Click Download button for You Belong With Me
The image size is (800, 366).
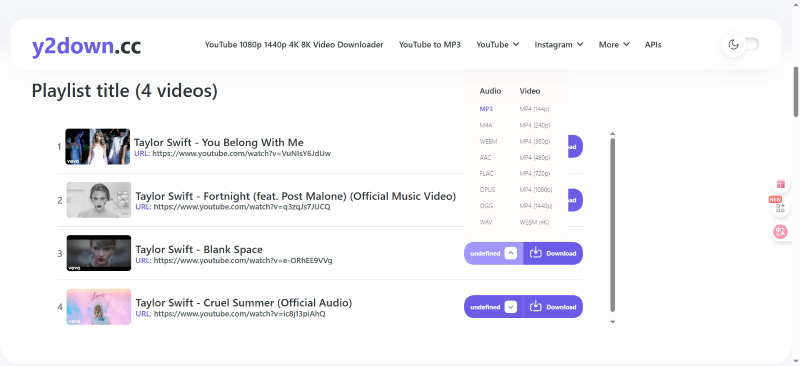pyautogui.click(x=575, y=147)
